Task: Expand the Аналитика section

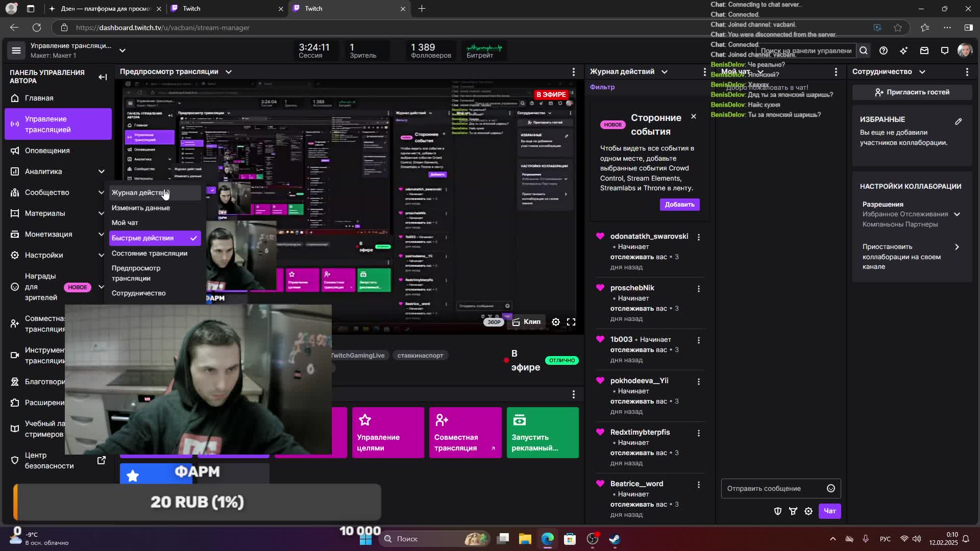Action: 101,171
